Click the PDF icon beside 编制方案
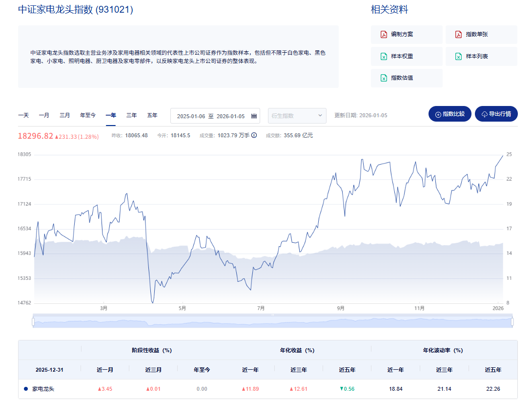Viewport: 532px width, 401px height. click(384, 35)
